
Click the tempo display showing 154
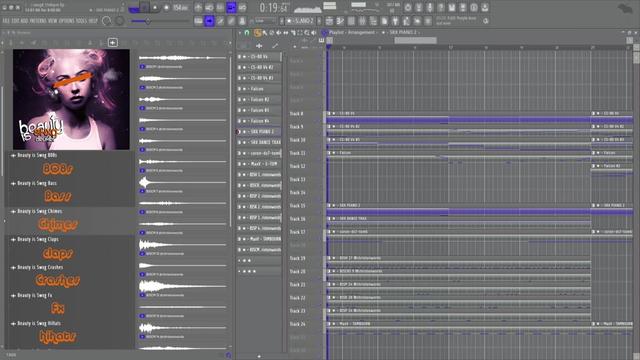pos(180,7)
